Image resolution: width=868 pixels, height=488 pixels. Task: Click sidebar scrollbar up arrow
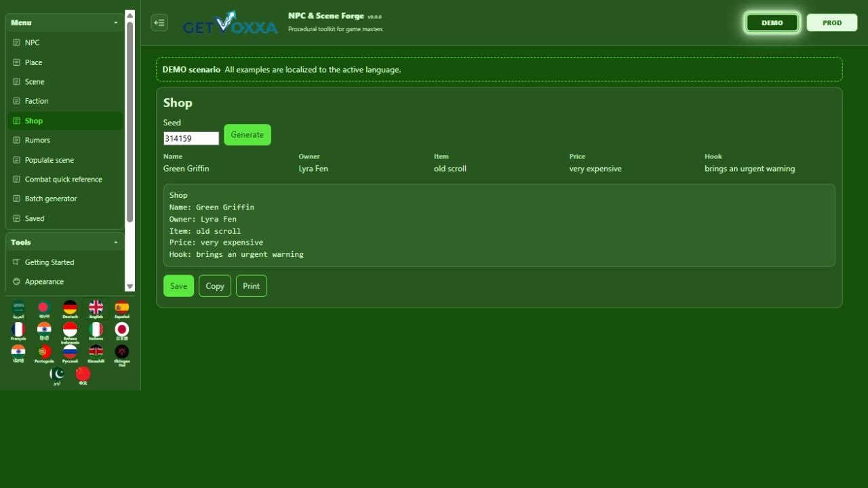[130, 16]
